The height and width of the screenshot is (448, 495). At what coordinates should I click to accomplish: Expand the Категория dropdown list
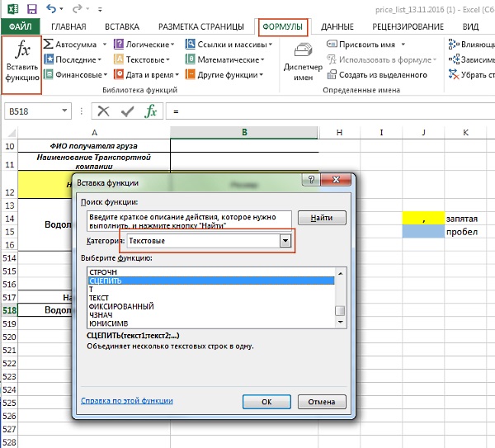coord(285,240)
